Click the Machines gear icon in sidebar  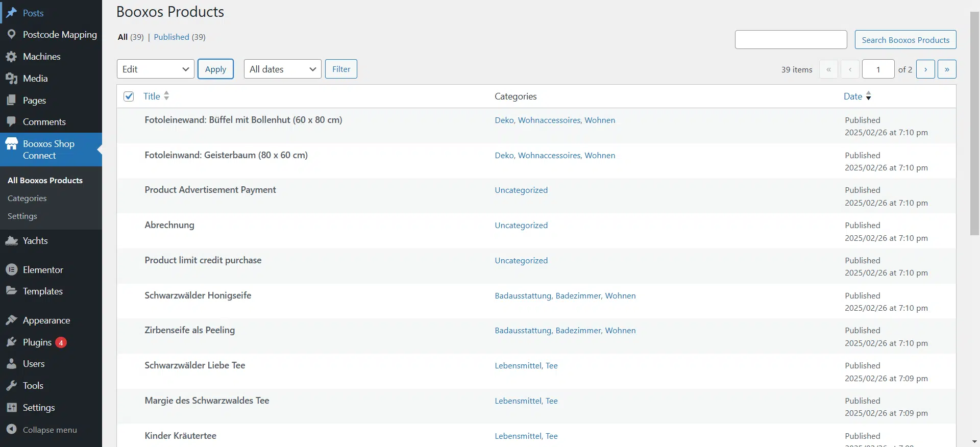[11, 57]
